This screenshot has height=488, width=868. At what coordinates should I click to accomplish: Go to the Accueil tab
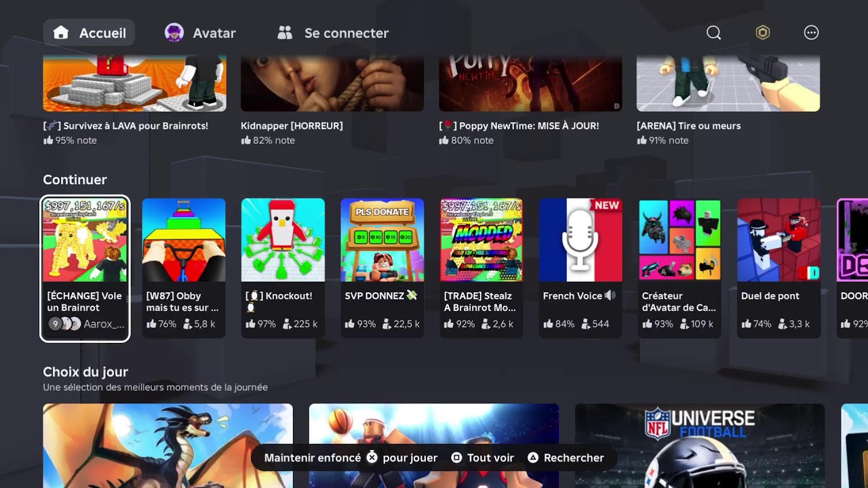tap(89, 33)
